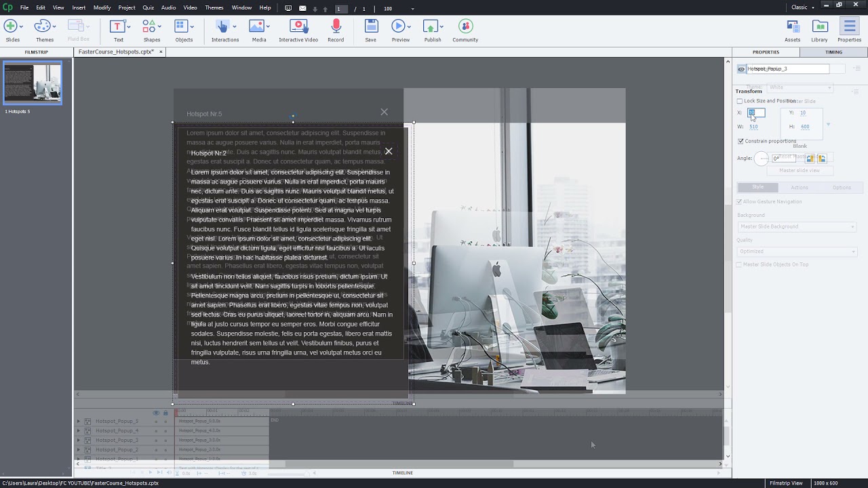868x488 pixels.
Task: Click Filmstrip View in status bar
Action: pyautogui.click(x=786, y=483)
